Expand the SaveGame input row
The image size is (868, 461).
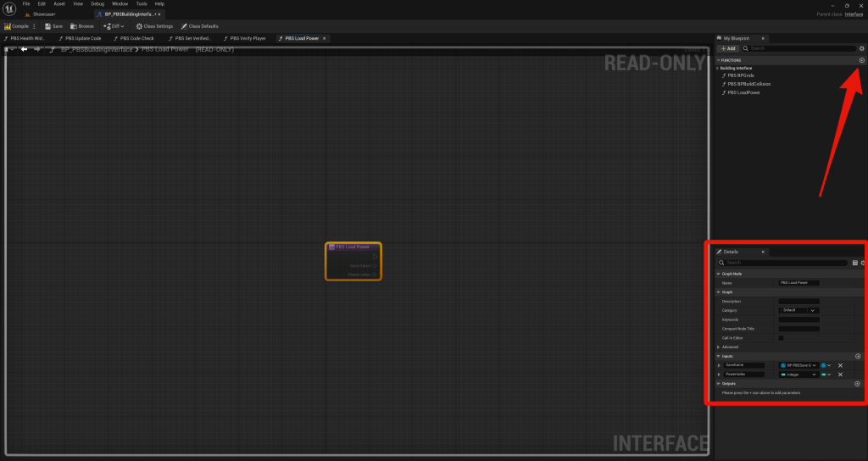(x=719, y=365)
